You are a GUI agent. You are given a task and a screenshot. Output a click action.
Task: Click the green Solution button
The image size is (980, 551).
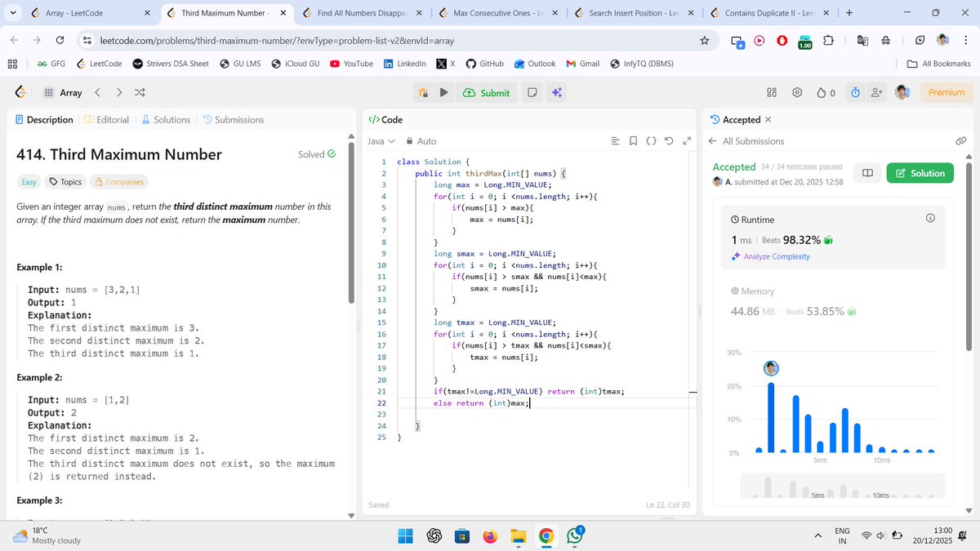click(x=920, y=173)
